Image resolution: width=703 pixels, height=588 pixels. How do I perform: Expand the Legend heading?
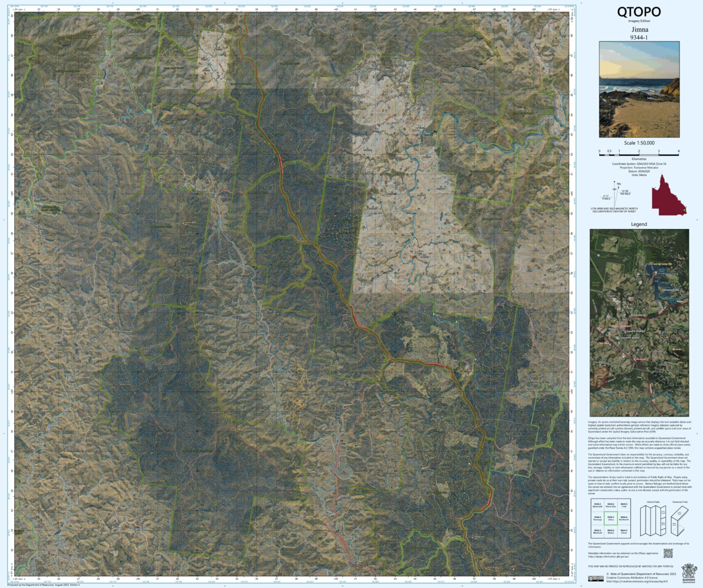[x=639, y=224]
